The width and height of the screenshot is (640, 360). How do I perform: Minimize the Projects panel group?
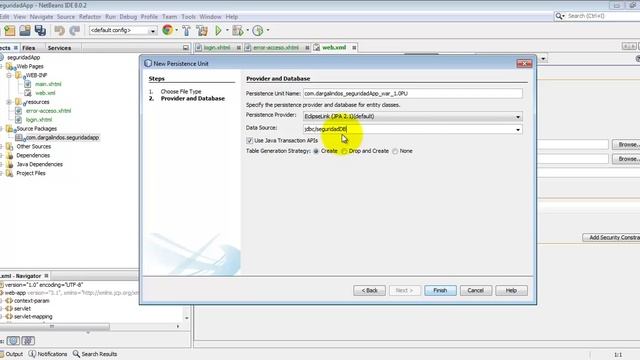click(x=186, y=48)
